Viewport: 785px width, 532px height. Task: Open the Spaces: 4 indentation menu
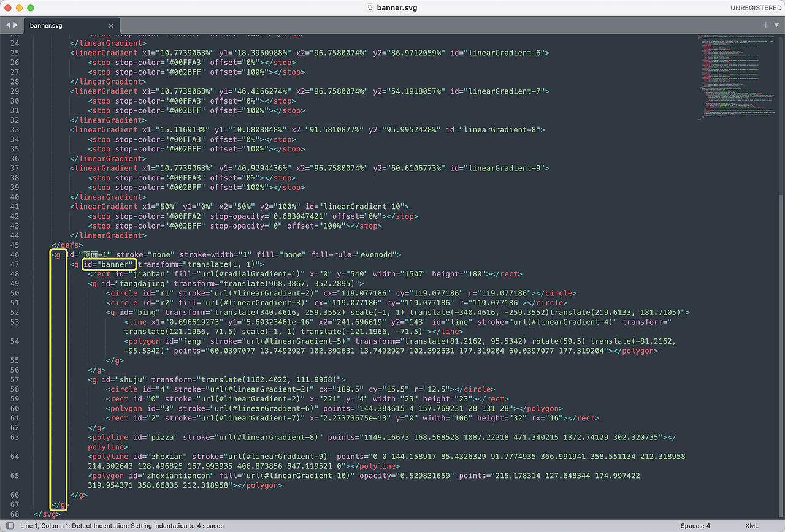[x=695, y=526]
